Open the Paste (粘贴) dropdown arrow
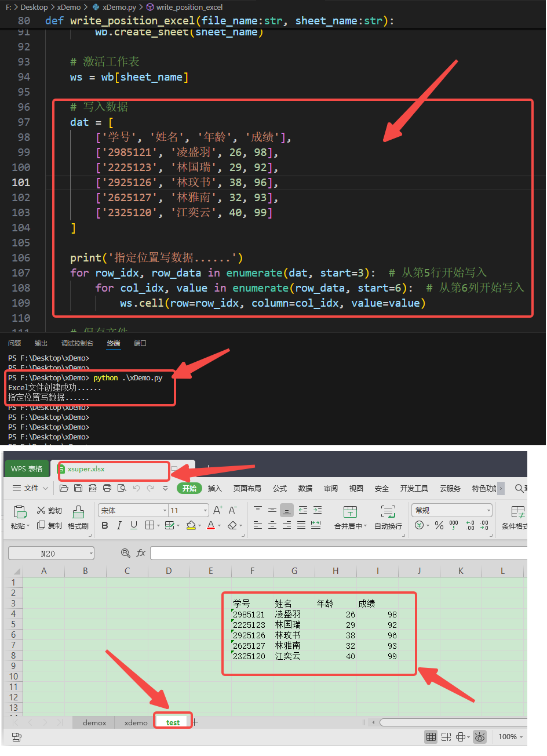Image resolution: width=547 pixels, height=756 pixels. coord(28,526)
